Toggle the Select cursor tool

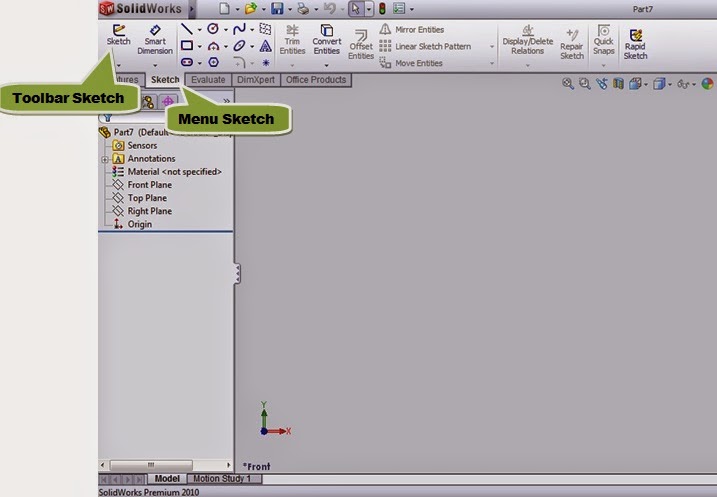pos(356,8)
